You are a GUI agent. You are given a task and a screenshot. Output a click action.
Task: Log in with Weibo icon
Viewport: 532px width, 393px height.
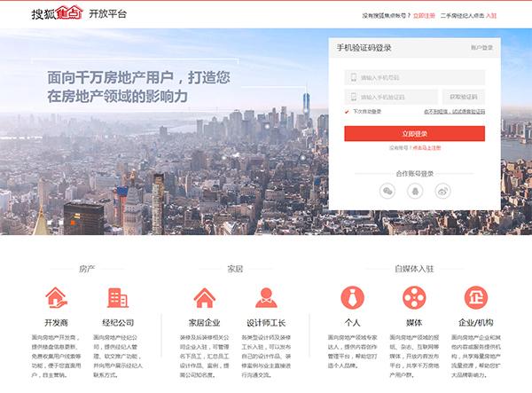click(442, 191)
